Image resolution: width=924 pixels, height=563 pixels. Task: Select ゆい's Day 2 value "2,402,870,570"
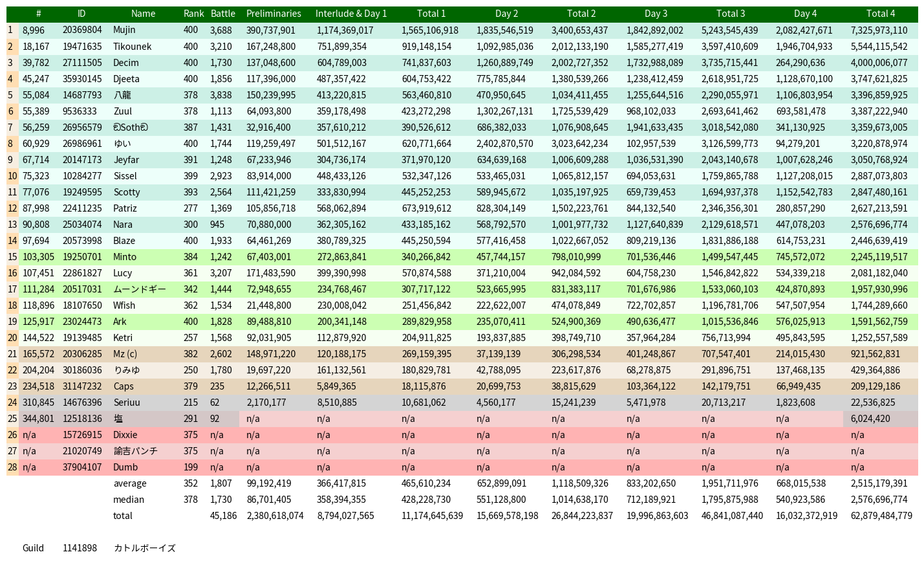click(505, 144)
